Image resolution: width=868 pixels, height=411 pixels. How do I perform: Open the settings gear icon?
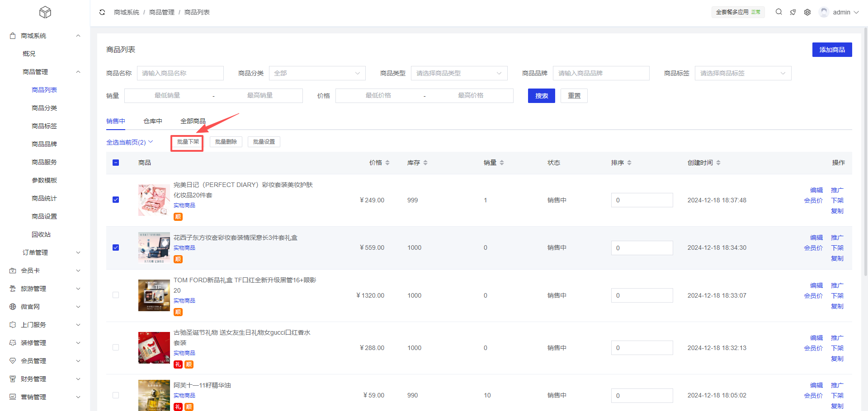click(x=807, y=12)
